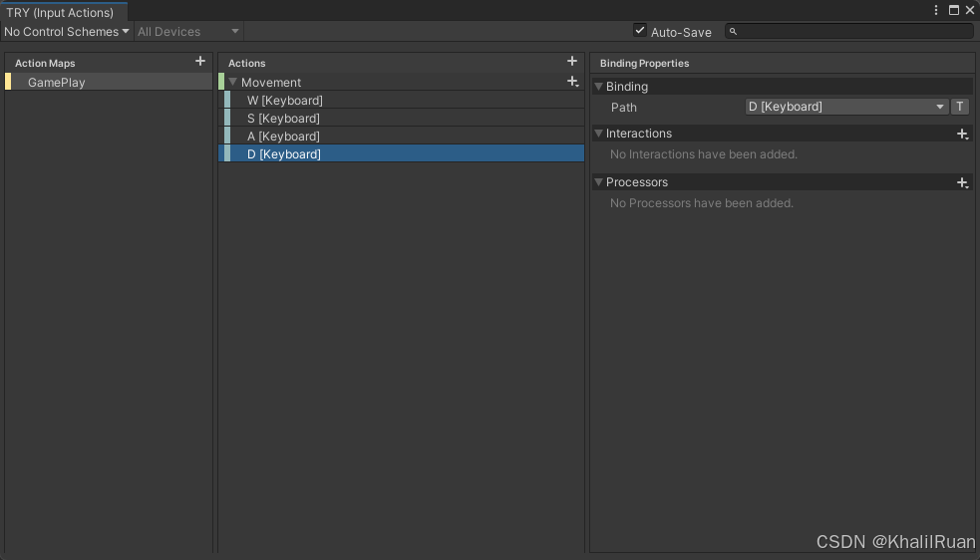The height and width of the screenshot is (560, 980).
Task: Toggle the Auto-Save checkbox
Action: pos(640,30)
